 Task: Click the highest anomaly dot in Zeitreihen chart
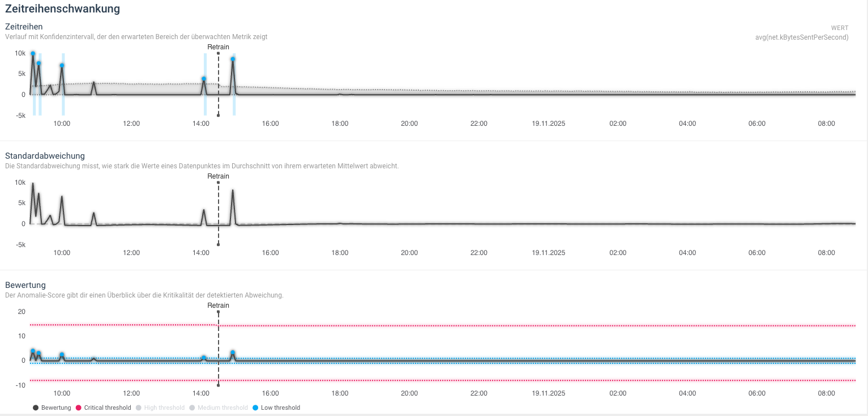pos(33,54)
